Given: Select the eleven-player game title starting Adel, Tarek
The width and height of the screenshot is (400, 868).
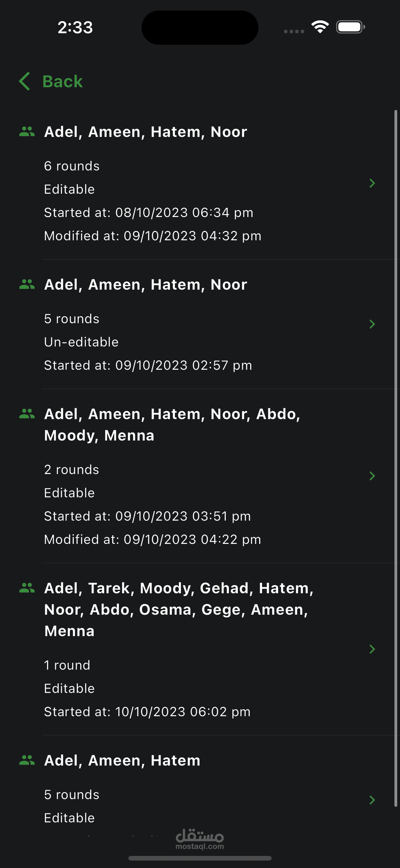Looking at the screenshot, I should (179, 609).
